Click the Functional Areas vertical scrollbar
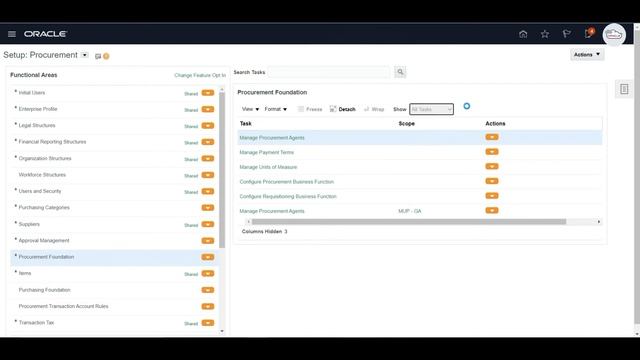This screenshot has height=360, width=640. click(222, 170)
